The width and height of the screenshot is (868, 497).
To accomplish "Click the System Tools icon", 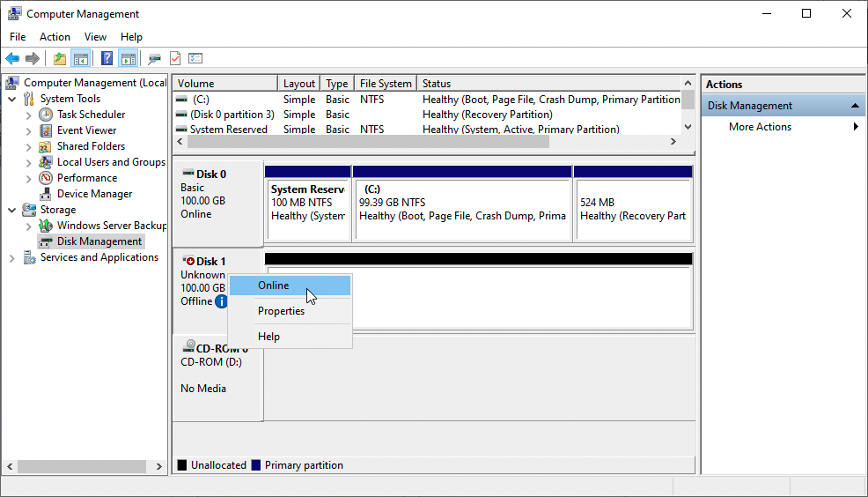I will click(29, 99).
